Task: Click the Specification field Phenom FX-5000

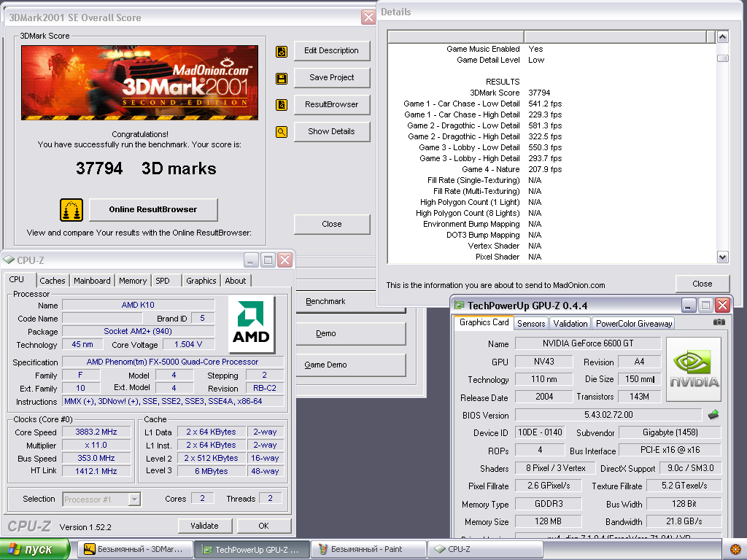Action: pyautogui.click(x=172, y=362)
